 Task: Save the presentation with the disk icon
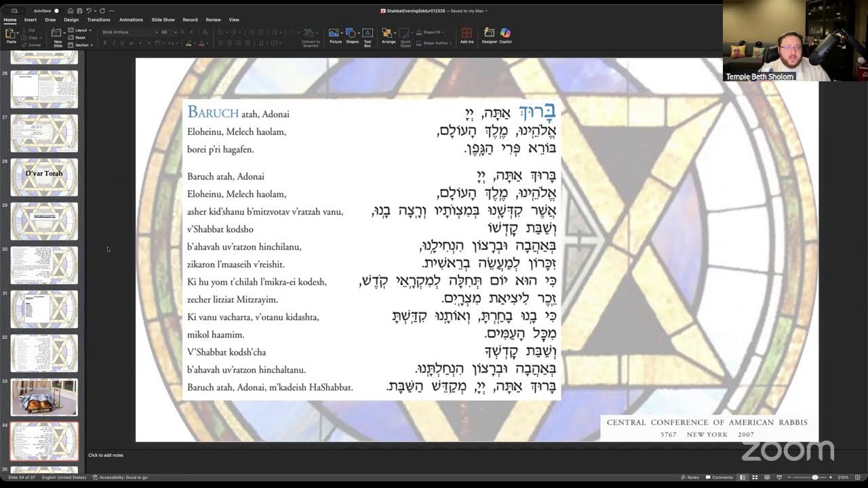tap(80, 11)
